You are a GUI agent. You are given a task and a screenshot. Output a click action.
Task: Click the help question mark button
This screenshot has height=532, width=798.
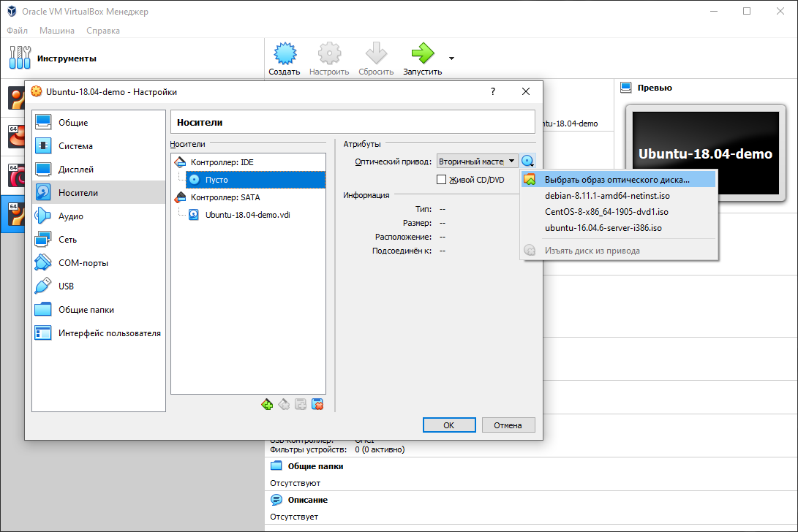coord(493,91)
